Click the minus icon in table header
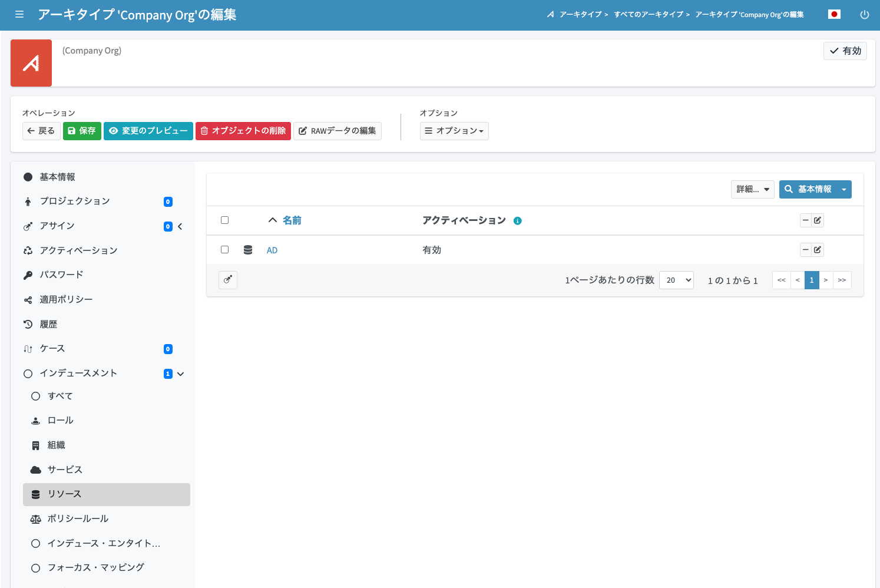 [x=806, y=220]
